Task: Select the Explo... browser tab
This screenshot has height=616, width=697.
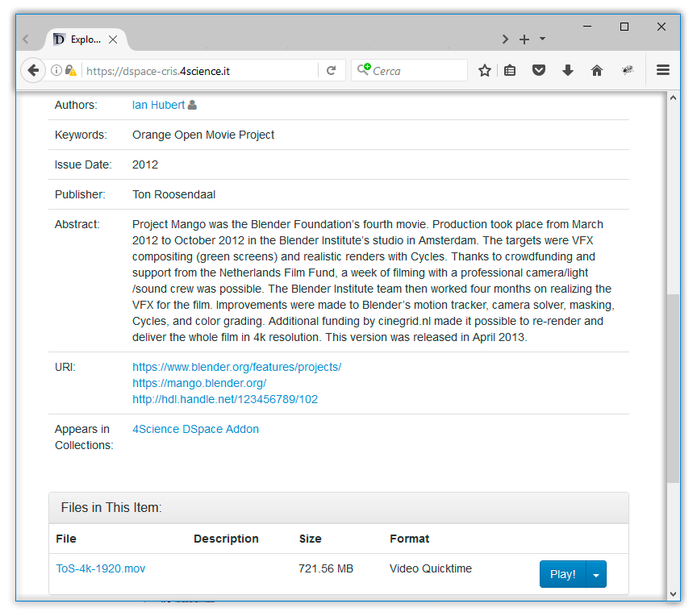Action: 86,40
